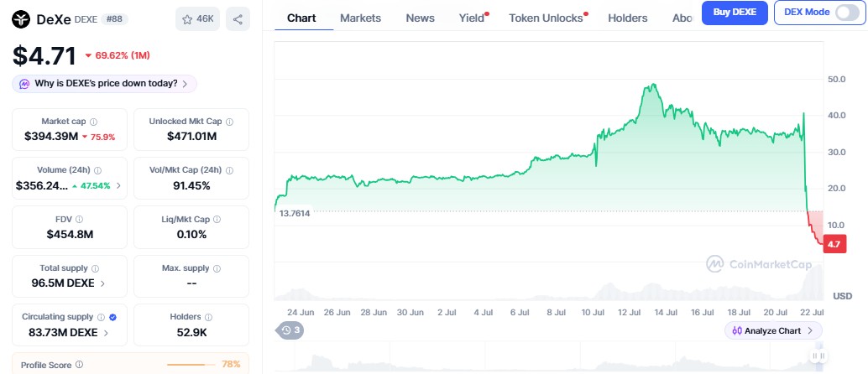Click info icon next to Vol/Mkt Cap (24h)
This screenshot has width=868, height=374.
[229, 170]
